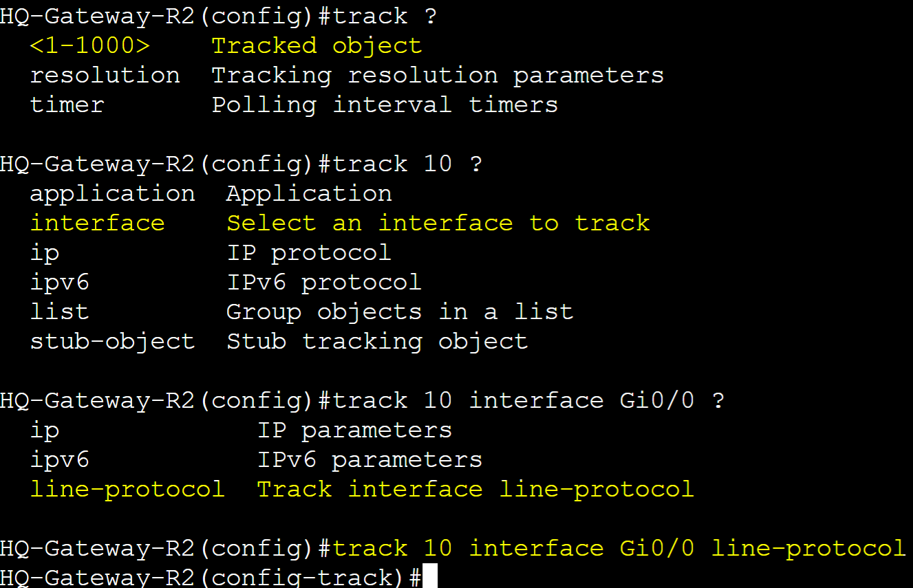Click the 'stub-object' option keyword
The height and width of the screenshot is (588, 913).
[x=113, y=341]
